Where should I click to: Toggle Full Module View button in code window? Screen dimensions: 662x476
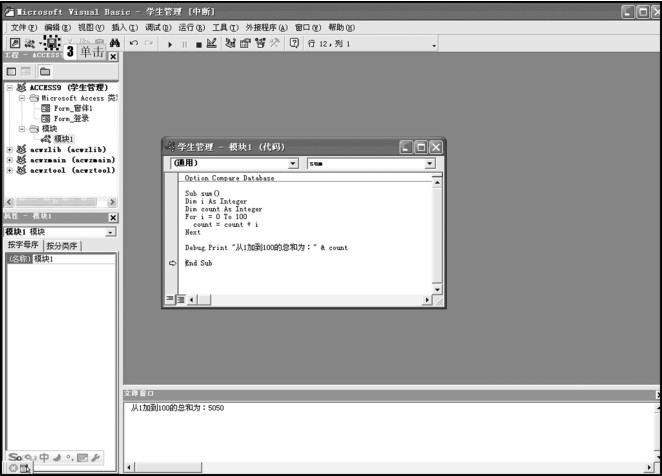[x=180, y=299]
